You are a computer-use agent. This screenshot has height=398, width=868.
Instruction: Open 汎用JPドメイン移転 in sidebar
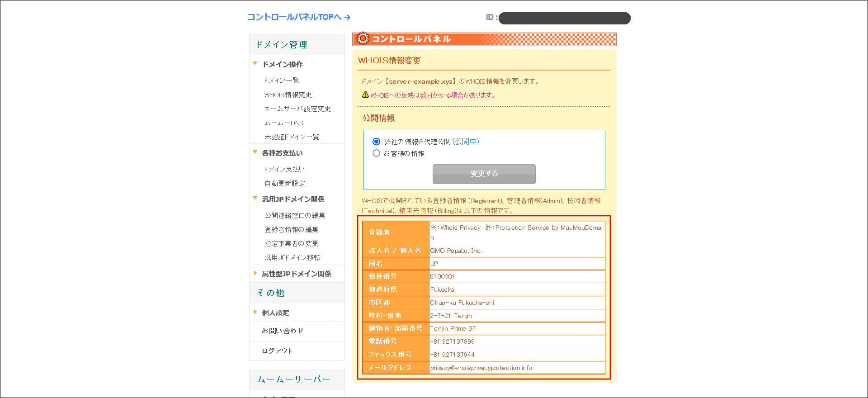pyautogui.click(x=292, y=257)
